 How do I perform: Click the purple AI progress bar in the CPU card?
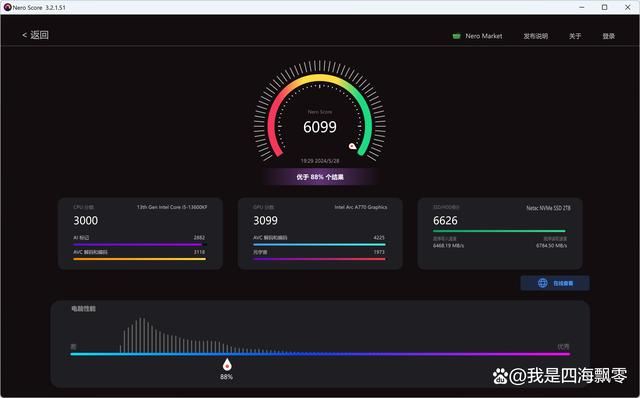coord(140,245)
